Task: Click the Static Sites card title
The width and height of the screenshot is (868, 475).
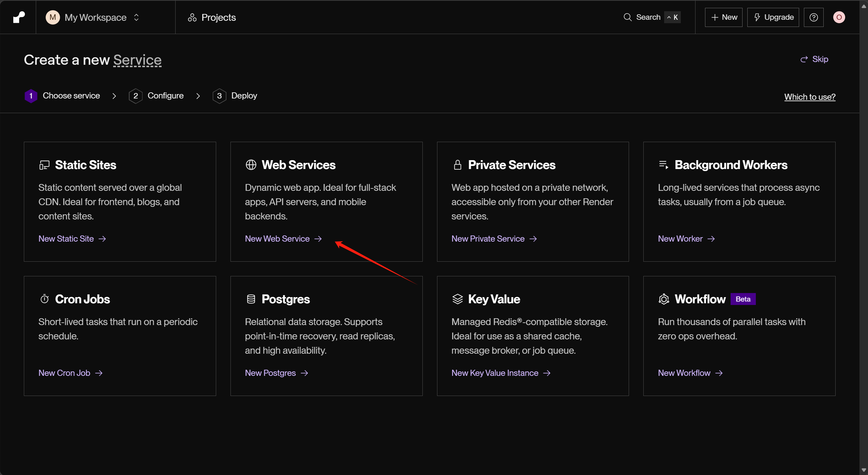Action: click(x=86, y=165)
